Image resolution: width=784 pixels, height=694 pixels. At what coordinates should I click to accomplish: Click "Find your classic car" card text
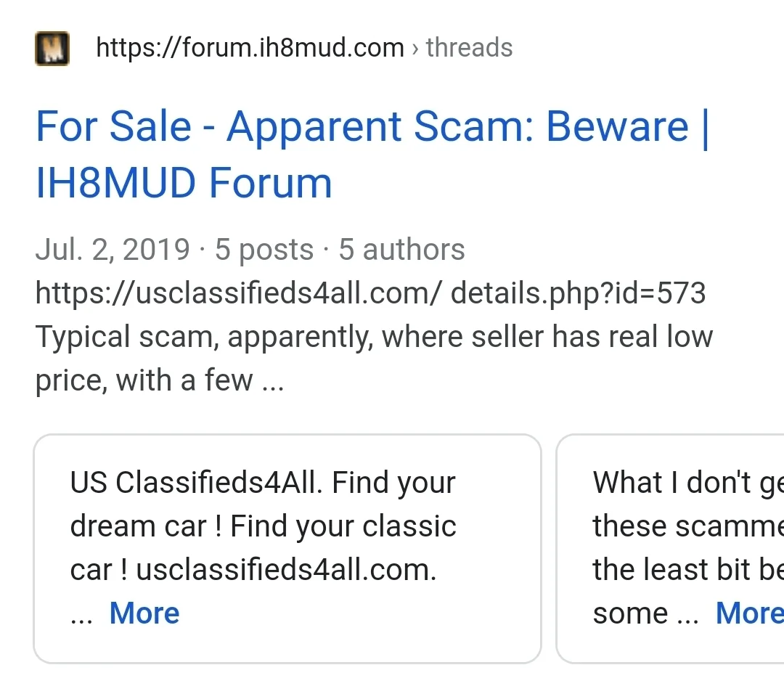tap(343, 526)
